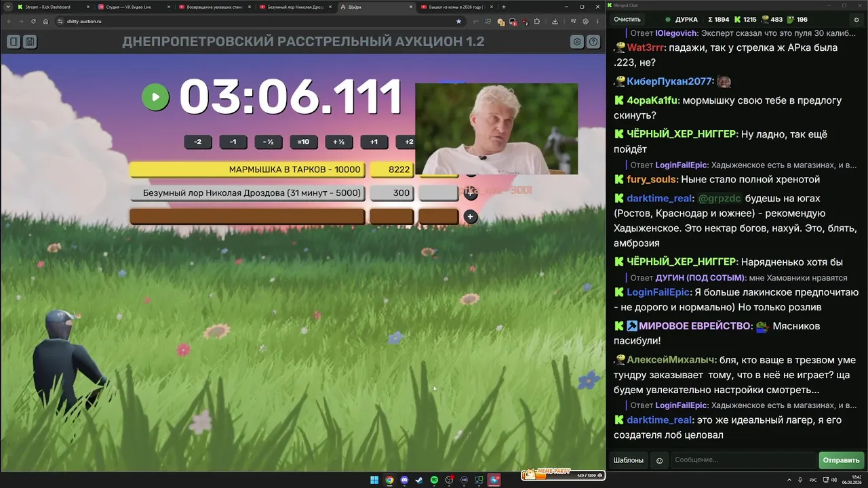Screen dimensions: 868x488
Task: Open Steam from the taskbar
Action: tap(419, 480)
